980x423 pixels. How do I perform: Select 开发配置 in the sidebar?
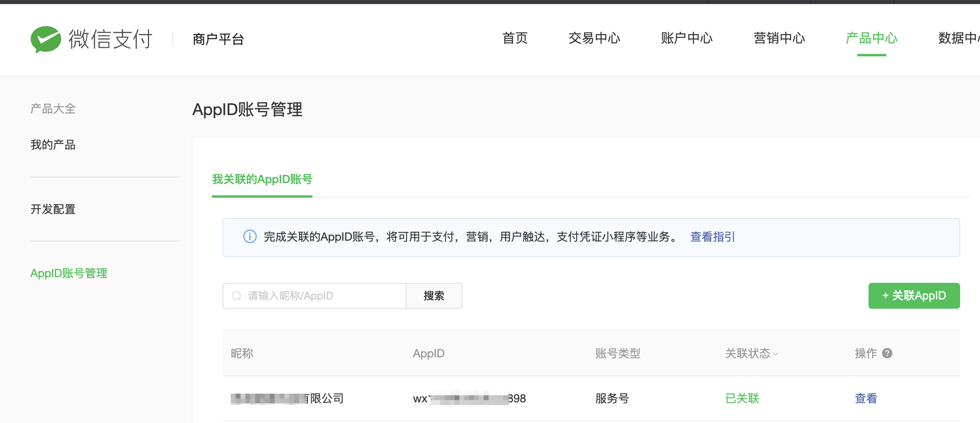(x=52, y=209)
